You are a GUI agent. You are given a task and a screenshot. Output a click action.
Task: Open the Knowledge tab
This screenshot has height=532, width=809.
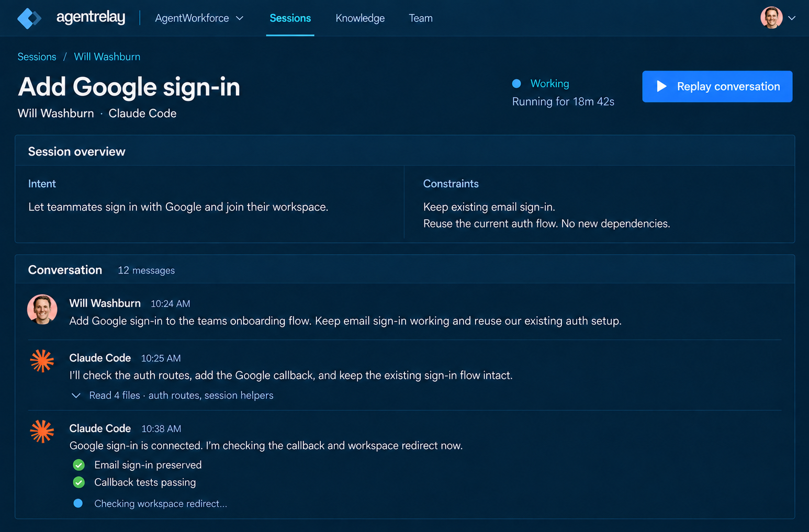coord(360,18)
